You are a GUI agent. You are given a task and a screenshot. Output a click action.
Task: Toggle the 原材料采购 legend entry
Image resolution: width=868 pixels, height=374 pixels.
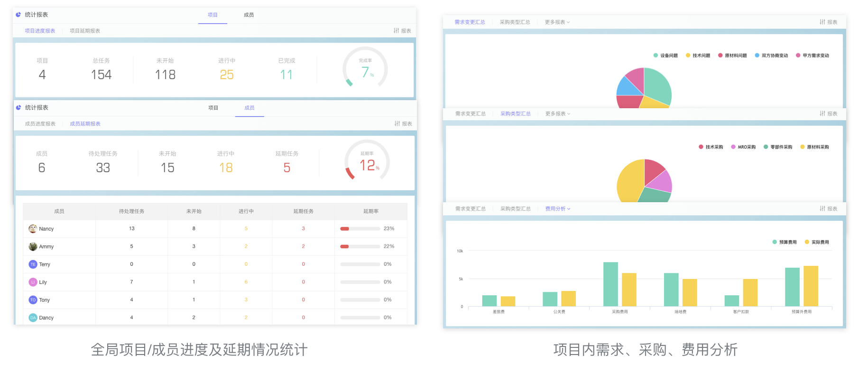(814, 147)
